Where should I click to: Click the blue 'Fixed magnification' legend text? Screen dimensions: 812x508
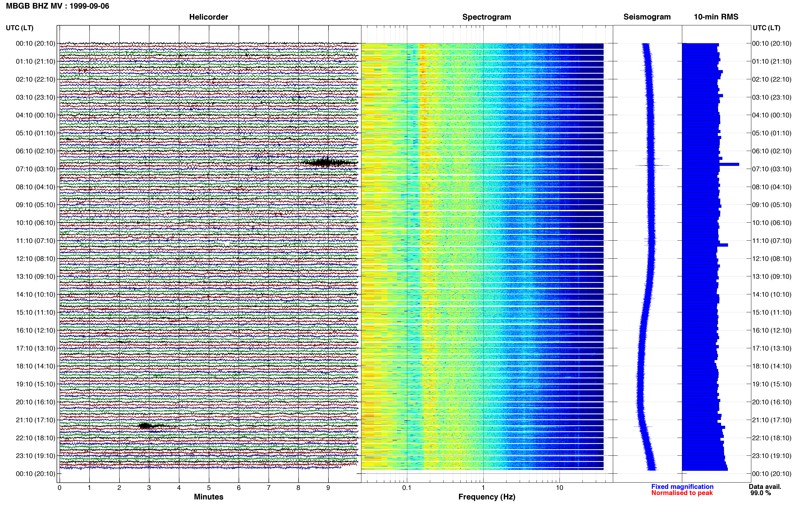682,486
